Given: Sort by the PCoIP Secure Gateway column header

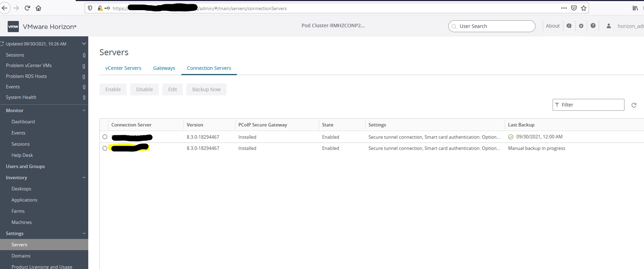Looking at the screenshot, I should click(x=263, y=125).
